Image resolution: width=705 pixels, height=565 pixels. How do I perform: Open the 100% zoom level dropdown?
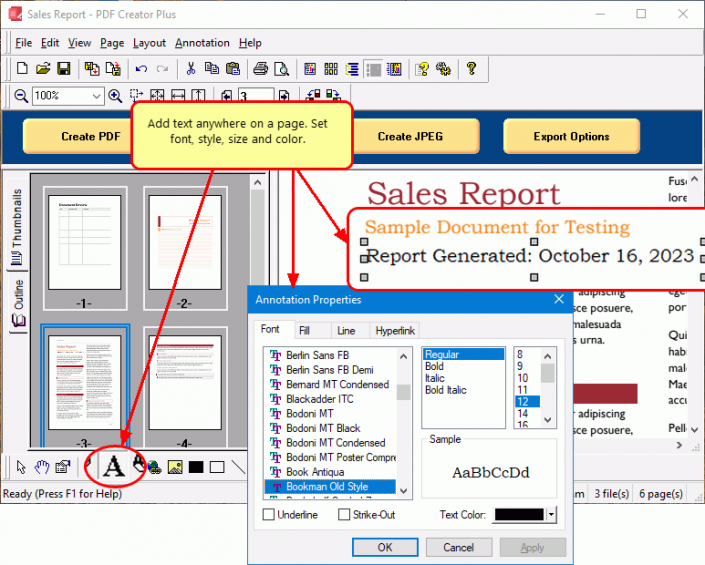point(96,96)
